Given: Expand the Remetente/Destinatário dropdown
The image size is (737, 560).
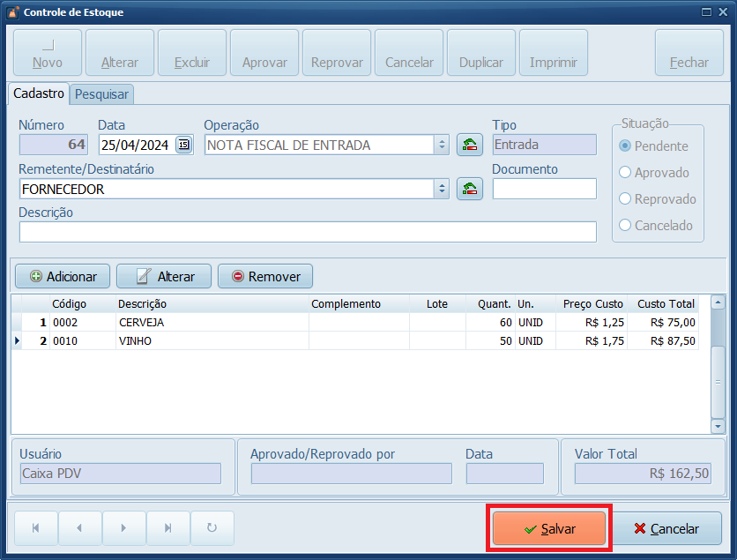Looking at the screenshot, I should (441, 188).
